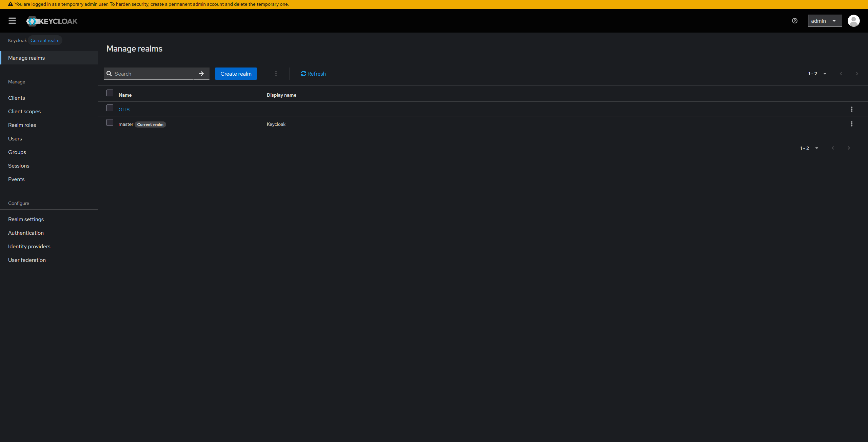Click the Current realm label beside master
Screen dimensions: 868x442
[x=150, y=124]
